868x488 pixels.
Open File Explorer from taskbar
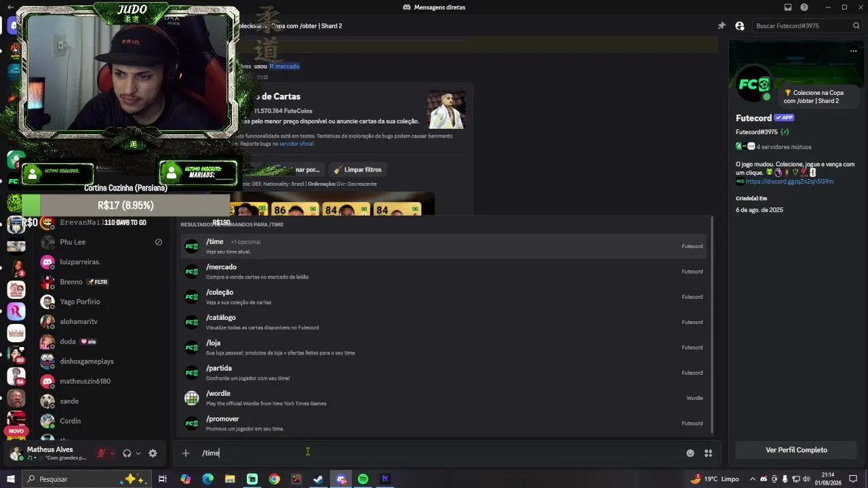pyautogui.click(x=230, y=479)
